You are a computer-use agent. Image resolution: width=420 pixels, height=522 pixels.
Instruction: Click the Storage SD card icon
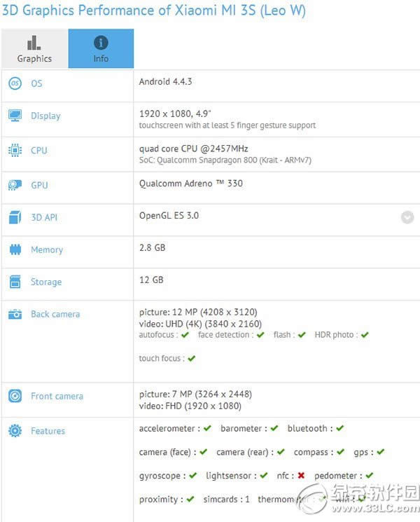(15, 282)
